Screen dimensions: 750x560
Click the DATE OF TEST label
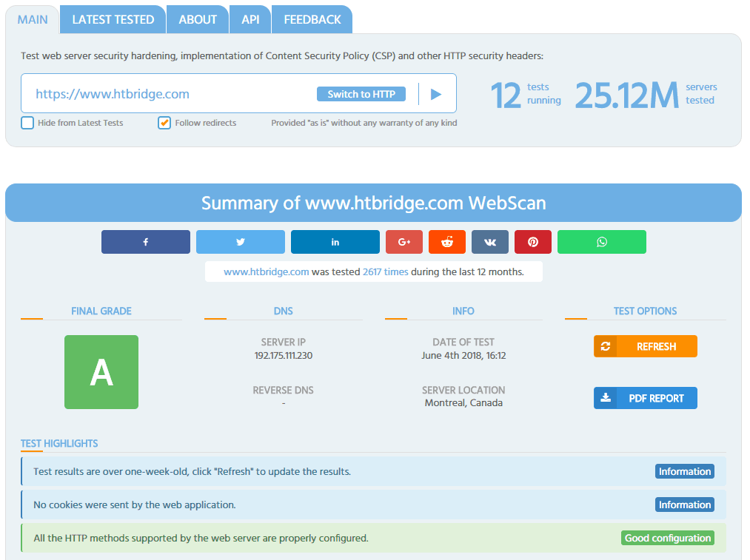click(463, 342)
